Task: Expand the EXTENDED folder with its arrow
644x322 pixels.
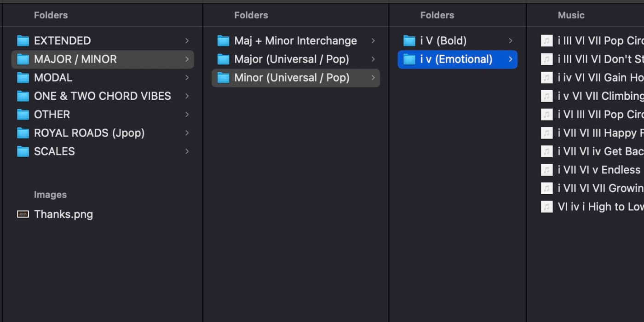Action: coord(187,41)
